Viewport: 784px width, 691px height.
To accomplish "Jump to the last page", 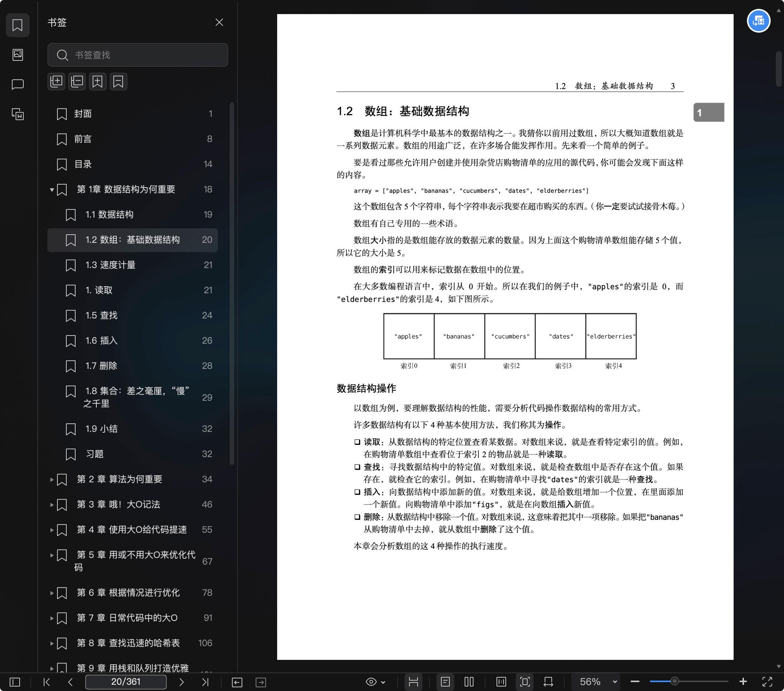I will 205,682.
